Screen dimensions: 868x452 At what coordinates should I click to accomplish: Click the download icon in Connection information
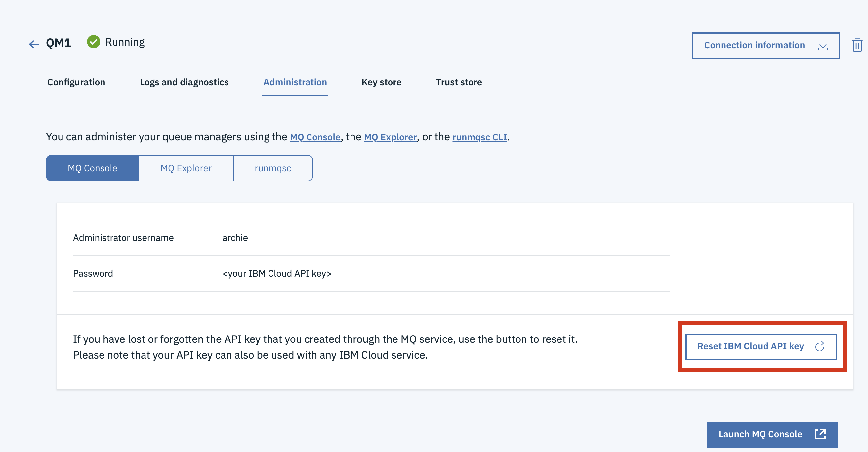pos(823,45)
